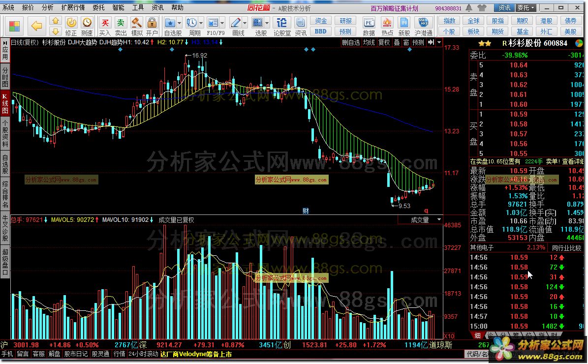Toggle 叠 overlay mode

point(397,42)
